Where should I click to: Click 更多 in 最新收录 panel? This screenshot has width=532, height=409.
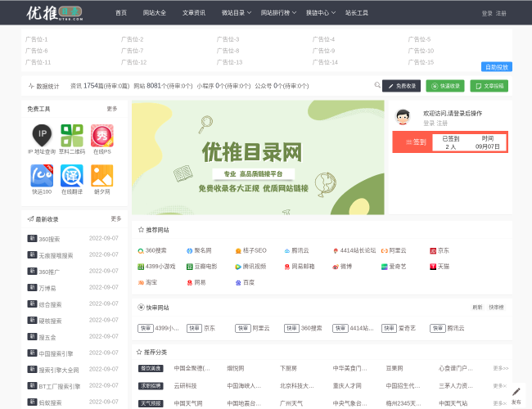pos(116,218)
